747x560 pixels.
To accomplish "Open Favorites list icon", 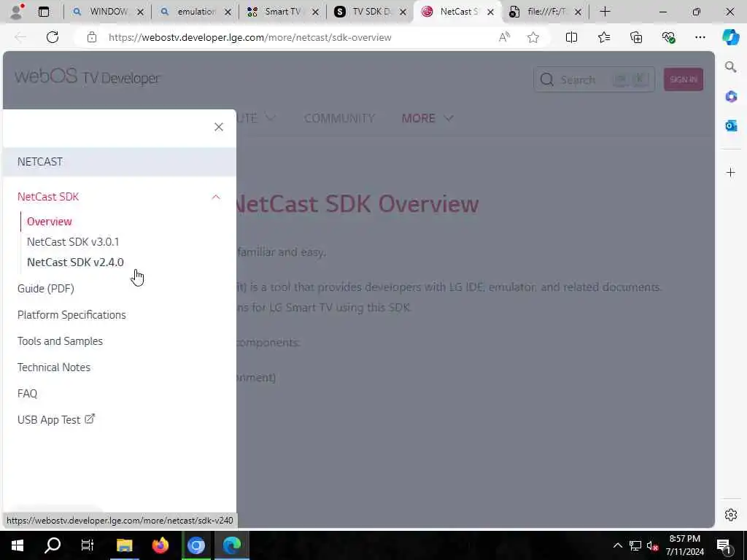I will (x=603, y=37).
